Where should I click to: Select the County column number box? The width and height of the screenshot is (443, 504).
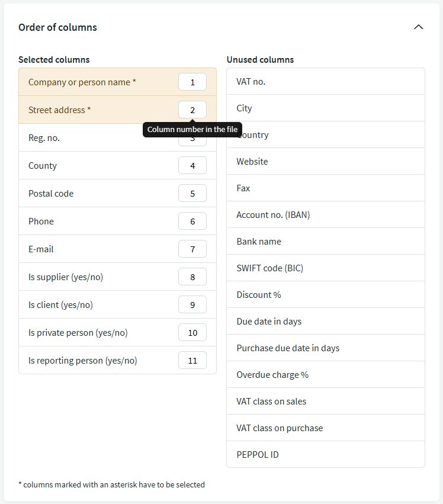[x=192, y=166]
